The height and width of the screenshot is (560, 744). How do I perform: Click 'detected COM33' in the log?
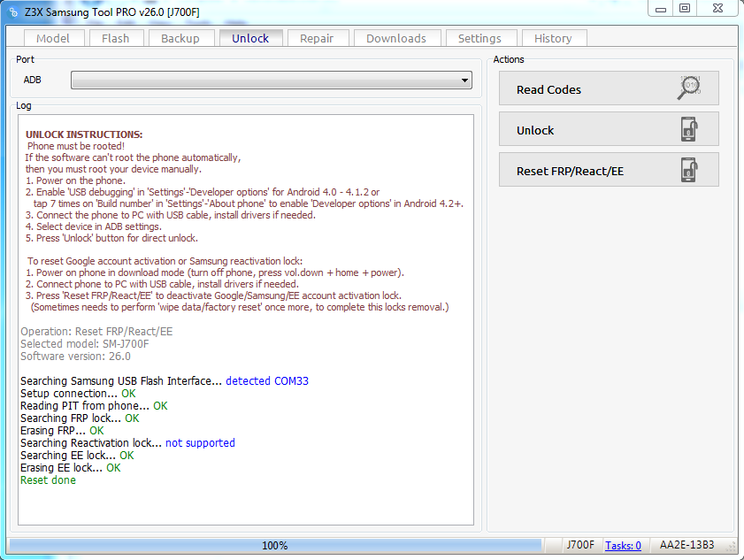click(267, 381)
